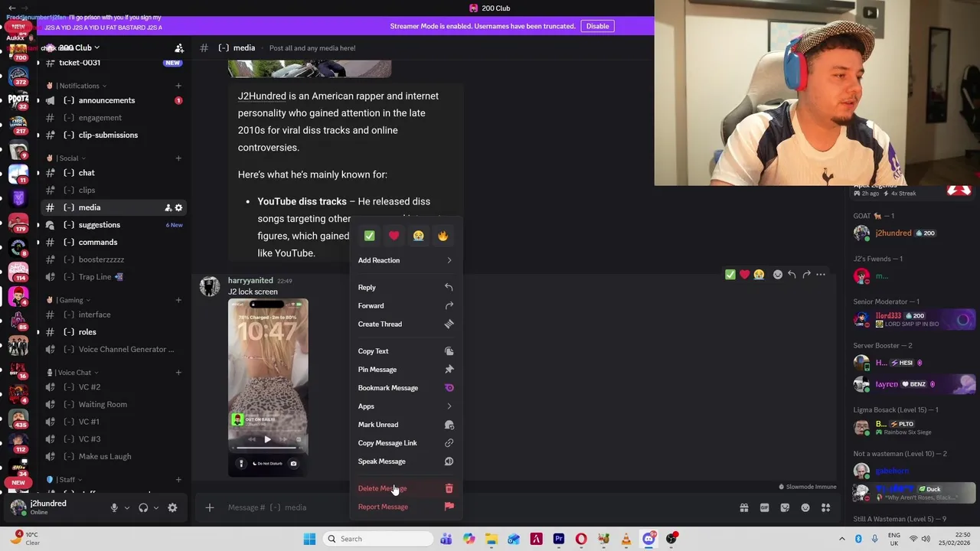
Task: Join the Make us Laugh voice channel
Action: tap(113, 456)
